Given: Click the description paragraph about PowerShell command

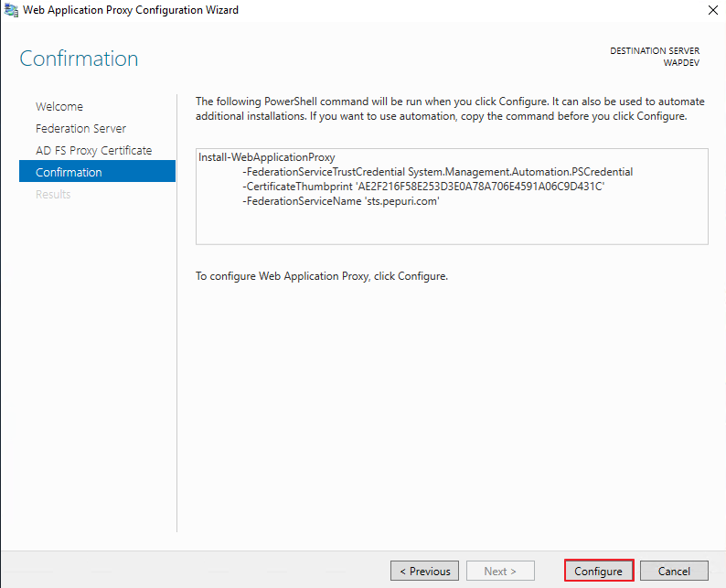Looking at the screenshot, I should 450,109.
